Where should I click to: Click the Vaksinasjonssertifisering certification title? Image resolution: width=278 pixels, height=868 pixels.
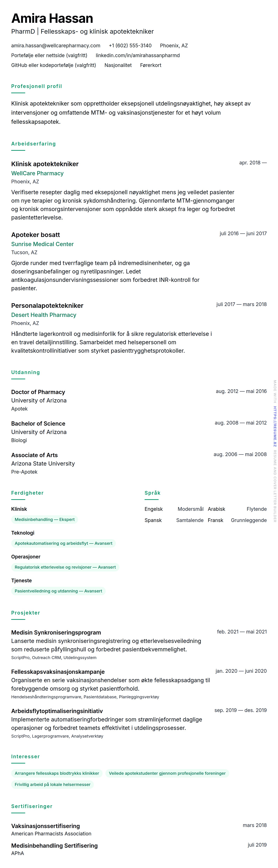(46, 826)
